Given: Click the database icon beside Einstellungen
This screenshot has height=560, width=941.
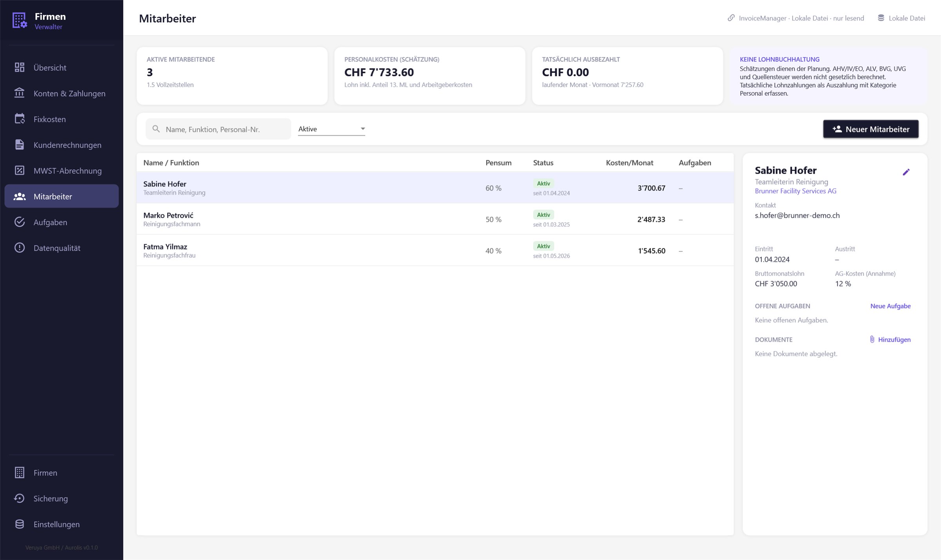Looking at the screenshot, I should pos(20,524).
